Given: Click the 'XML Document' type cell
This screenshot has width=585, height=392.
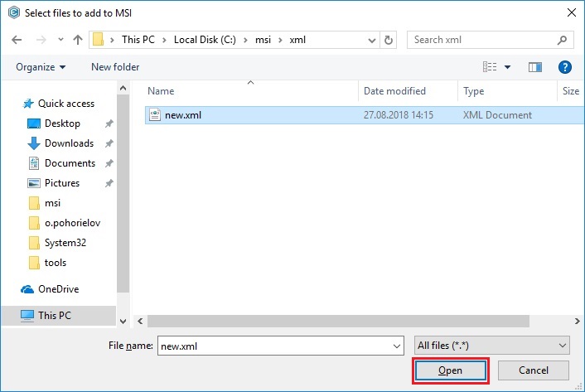Looking at the screenshot, I should [x=497, y=115].
